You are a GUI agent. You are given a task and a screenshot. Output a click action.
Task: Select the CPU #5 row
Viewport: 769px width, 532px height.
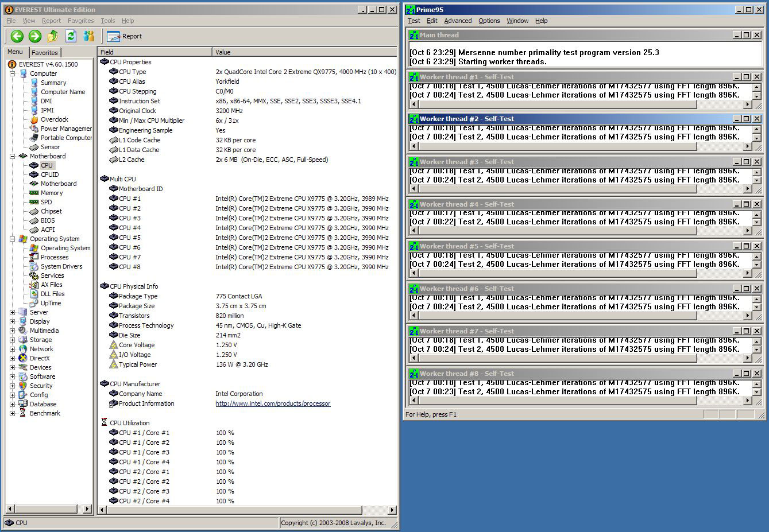pyautogui.click(x=248, y=238)
